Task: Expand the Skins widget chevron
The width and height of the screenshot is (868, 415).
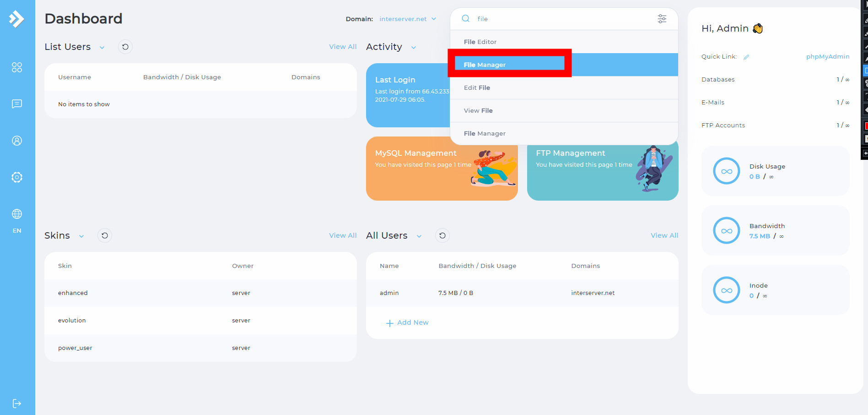Action: [x=81, y=236]
